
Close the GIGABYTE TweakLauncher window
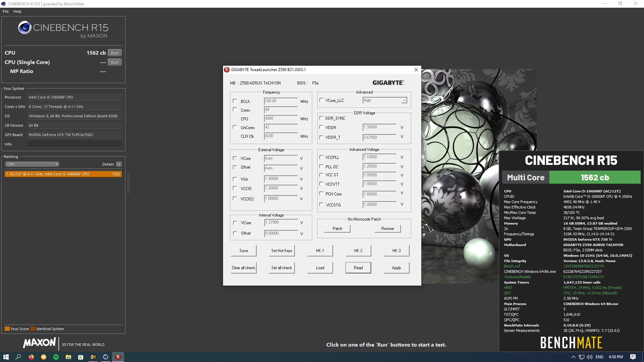point(416,70)
